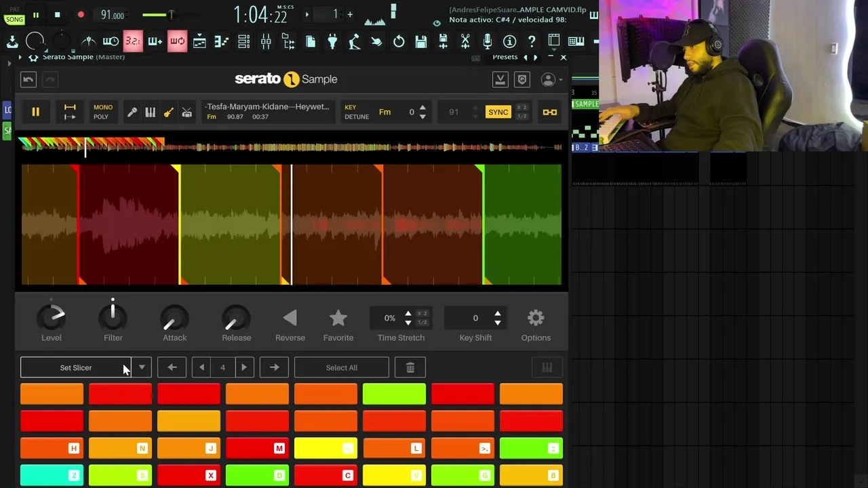Click the trash delete icon
Screen dimensions: 868x488
pyautogui.click(x=410, y=367)
